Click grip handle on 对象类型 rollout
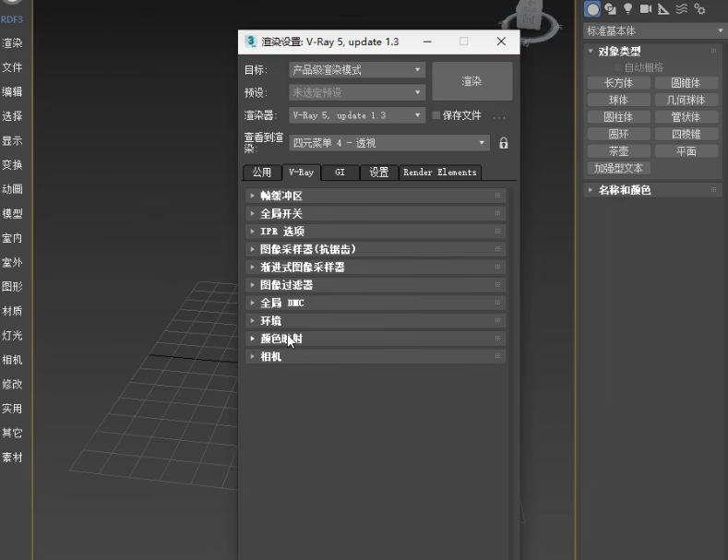This screenshot has width=728, height=560. (x=713, y=51)
